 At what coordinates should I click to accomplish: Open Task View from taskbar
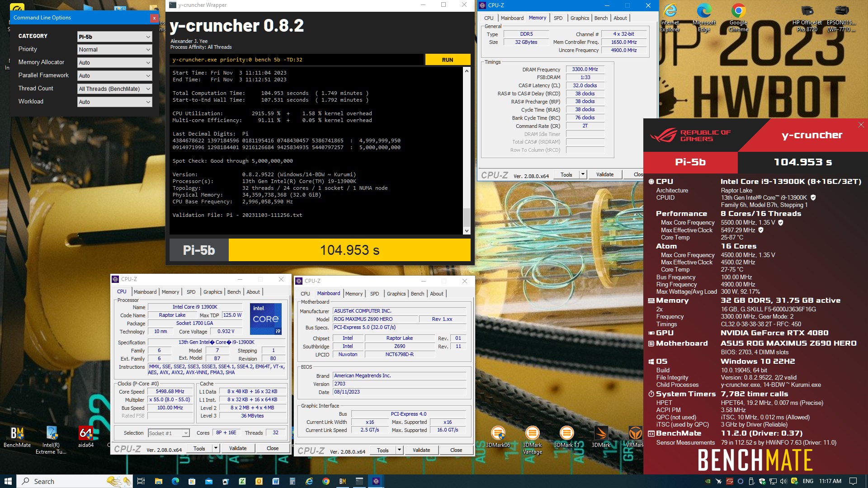click(141, 481)
